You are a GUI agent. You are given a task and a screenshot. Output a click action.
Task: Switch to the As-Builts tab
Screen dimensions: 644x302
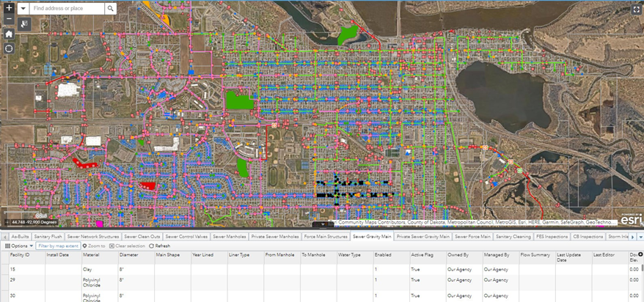coord(19,237)
